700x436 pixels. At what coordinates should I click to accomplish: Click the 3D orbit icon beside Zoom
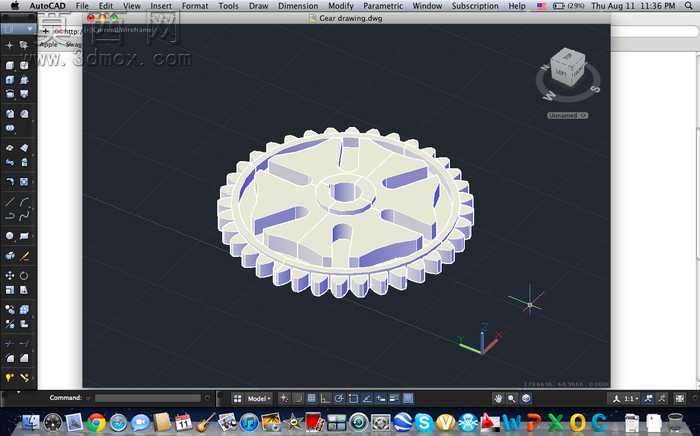(526, 399)
